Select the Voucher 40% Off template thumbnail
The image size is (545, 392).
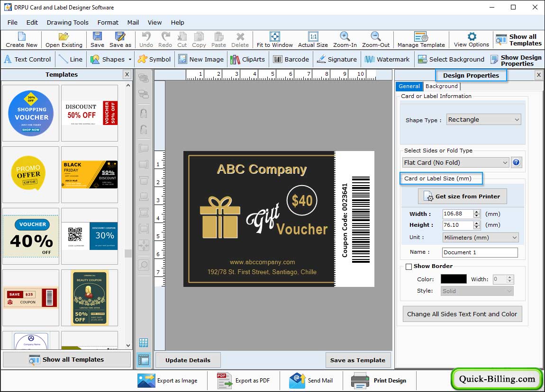click(x=31, y=236)
